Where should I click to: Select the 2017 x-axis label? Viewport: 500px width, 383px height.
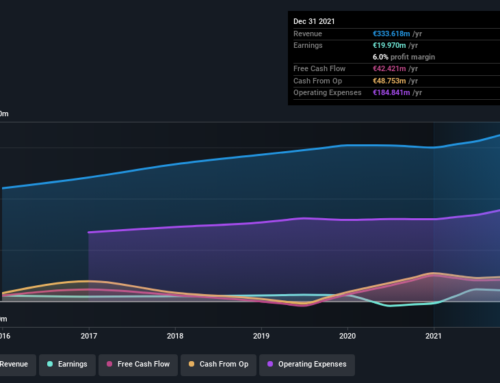pos(89,336)
